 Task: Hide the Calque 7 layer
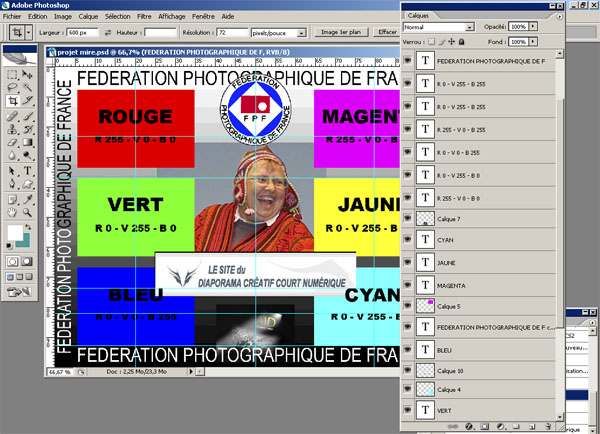408,218
